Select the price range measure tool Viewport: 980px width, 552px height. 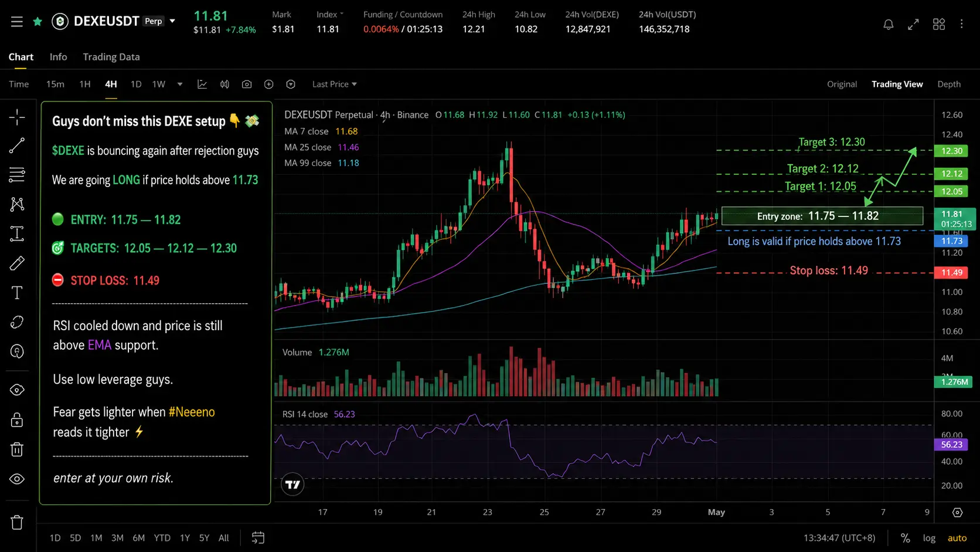click(x=17, y=234)
